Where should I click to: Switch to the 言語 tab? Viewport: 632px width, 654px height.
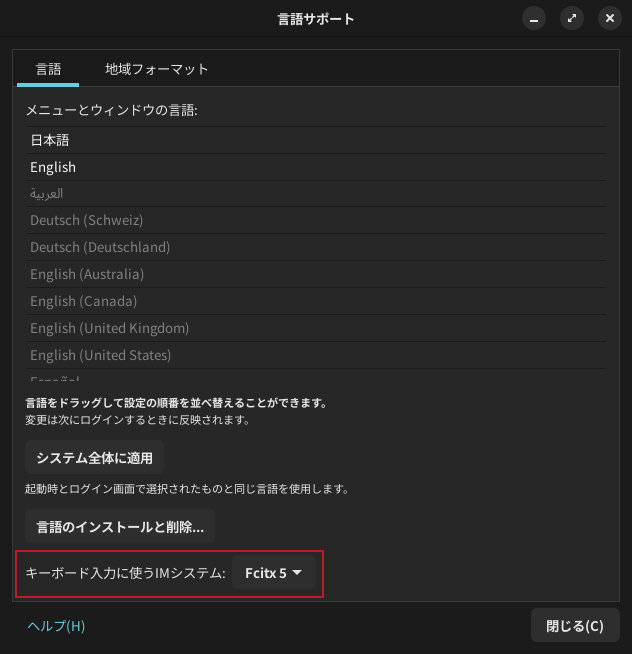click(x=48, y=69)
